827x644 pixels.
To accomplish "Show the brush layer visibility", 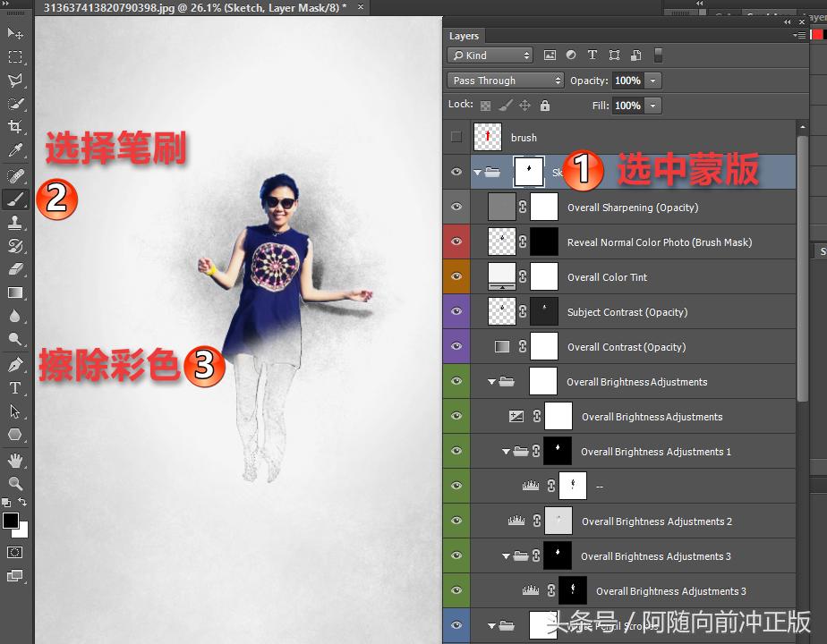I will [456, 137].
